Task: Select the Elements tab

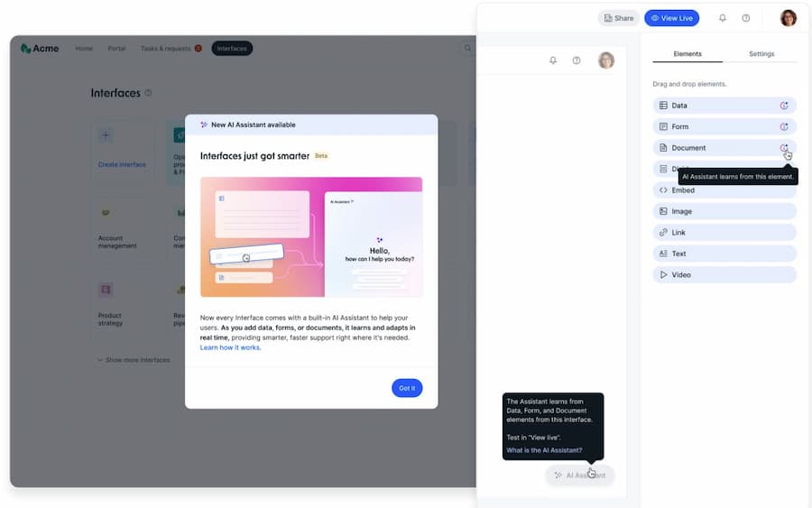Action: (x=687, y=54)
